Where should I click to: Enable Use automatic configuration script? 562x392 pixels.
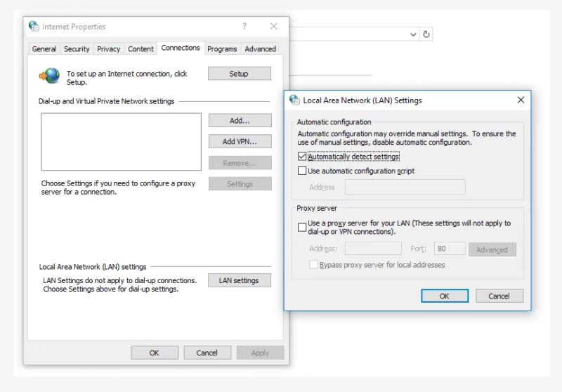point(302,171)
